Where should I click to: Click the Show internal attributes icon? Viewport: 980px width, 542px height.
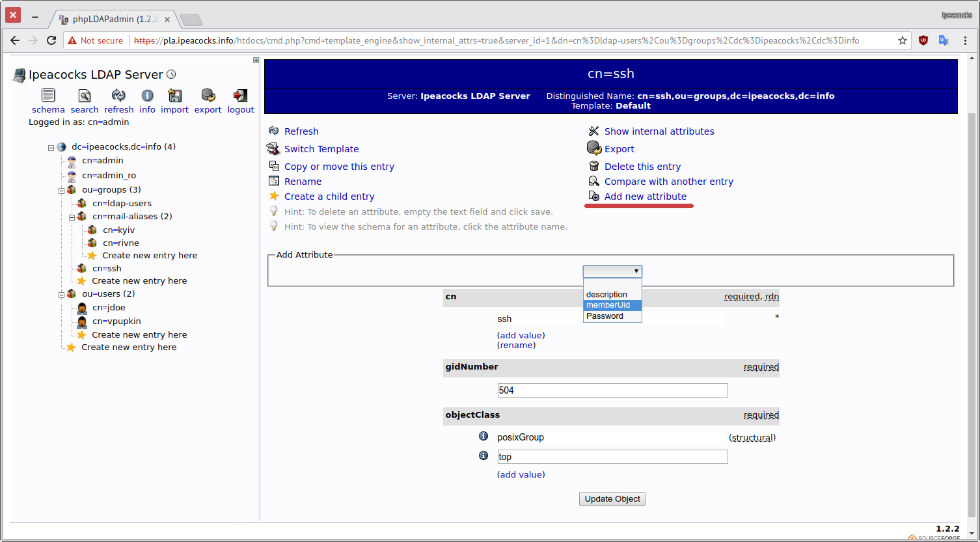(593, 131)
